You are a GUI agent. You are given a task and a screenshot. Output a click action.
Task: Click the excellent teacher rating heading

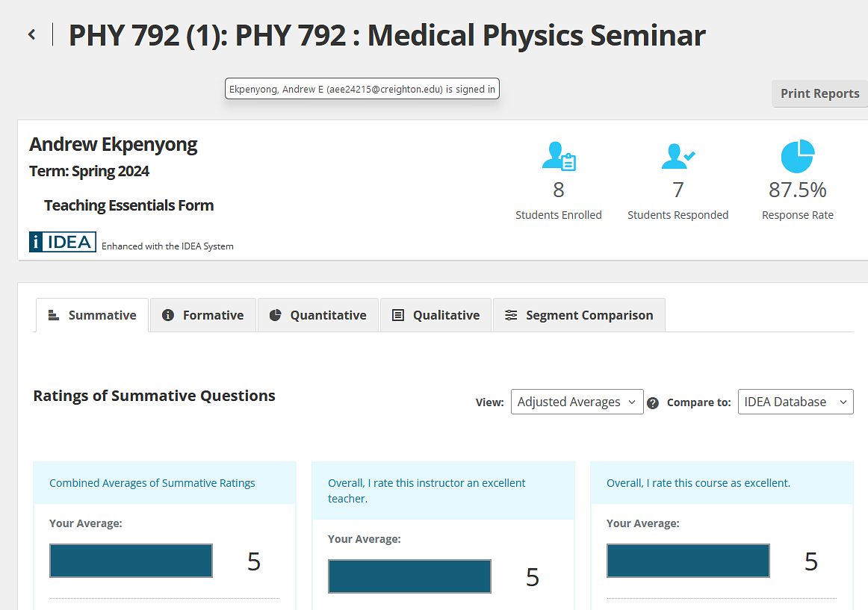pyautogui.click(x=427, y=491)
